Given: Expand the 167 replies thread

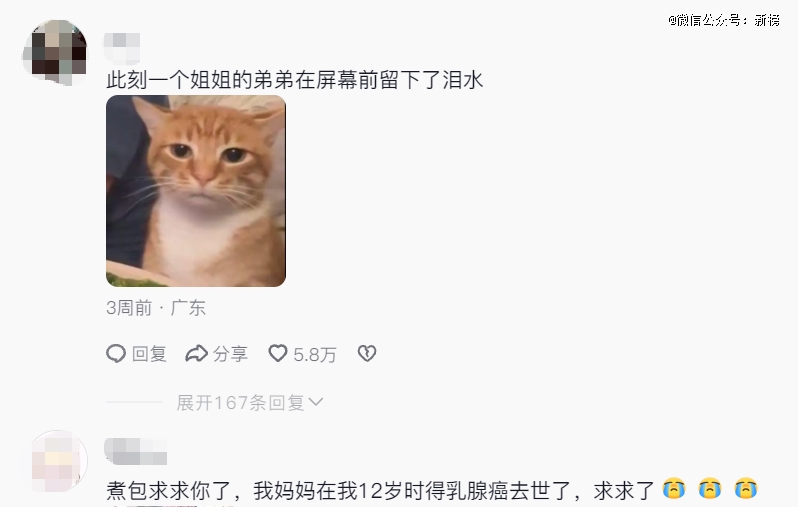Looking at the screenshot, I should pos(249,403).
